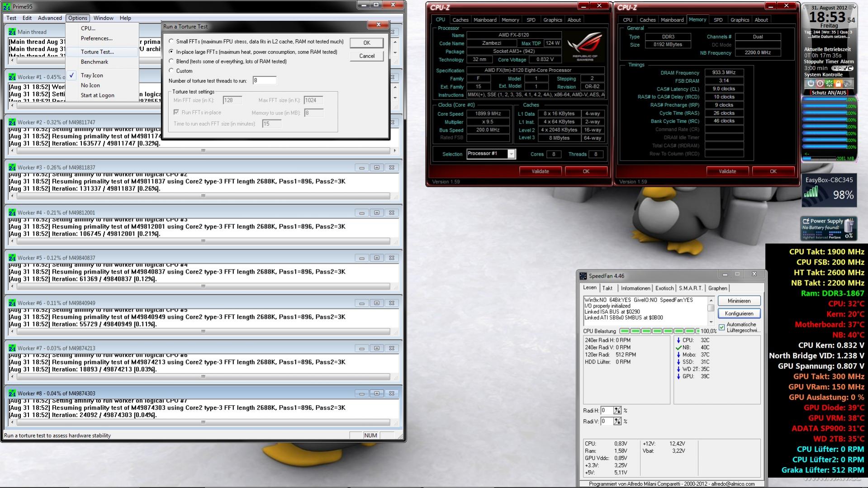The width and height of the screenshot is (868, 488).
Task: Click the CPU temperature down-arrow icon in SpeedFan
Action: (678, 340)
